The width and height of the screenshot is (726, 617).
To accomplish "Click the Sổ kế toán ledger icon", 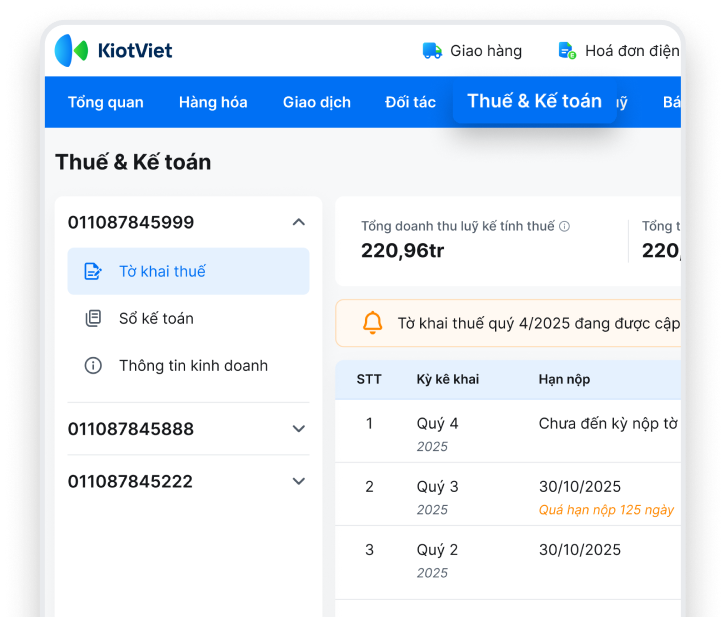I will pyautogui.click(x=93, y=318).
